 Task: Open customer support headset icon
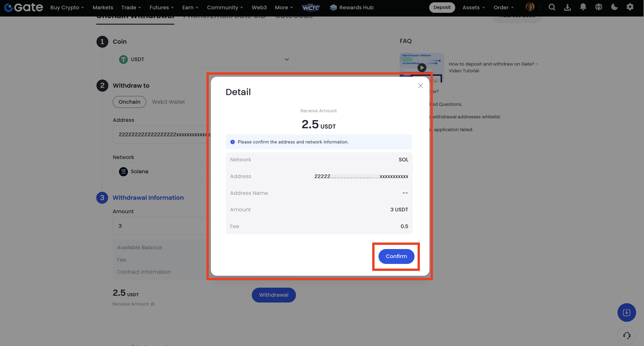(627, 335)
